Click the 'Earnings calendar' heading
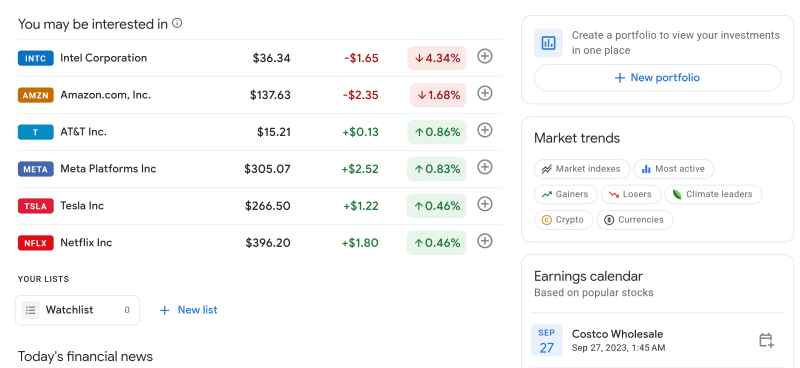Screen dimensions: 800x368 click(x=588, y=276)
